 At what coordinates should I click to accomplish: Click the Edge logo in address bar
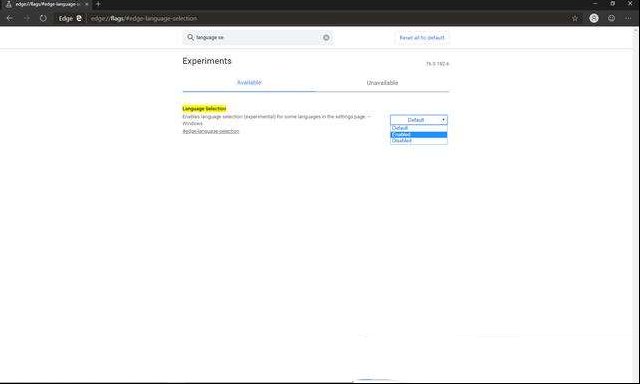[79, 18]
